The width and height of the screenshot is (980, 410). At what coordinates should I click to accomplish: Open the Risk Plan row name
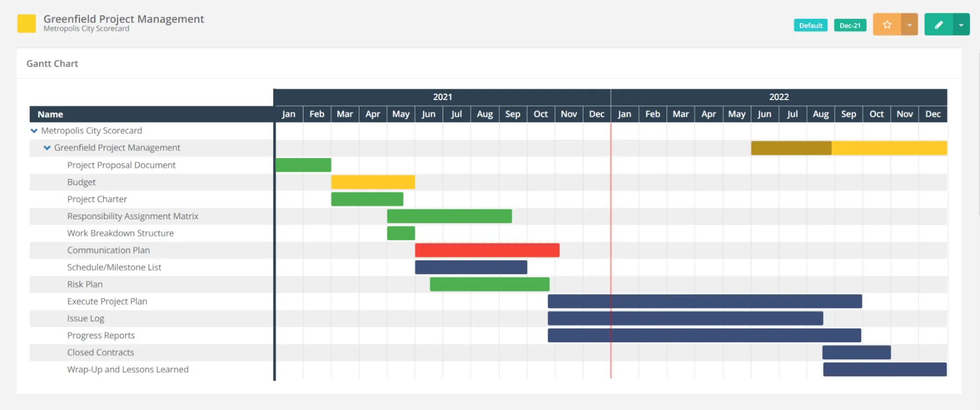pyautogui.click(x=85, y=284)
